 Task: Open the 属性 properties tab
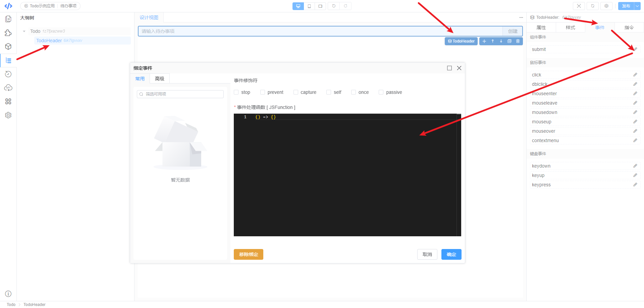coord(541,27)
